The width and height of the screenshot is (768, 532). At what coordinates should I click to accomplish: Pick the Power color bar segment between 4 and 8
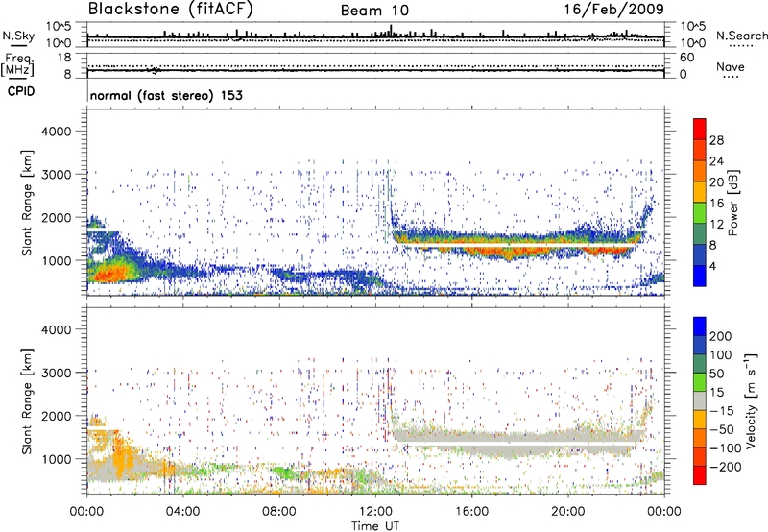[x=700, y=254]
